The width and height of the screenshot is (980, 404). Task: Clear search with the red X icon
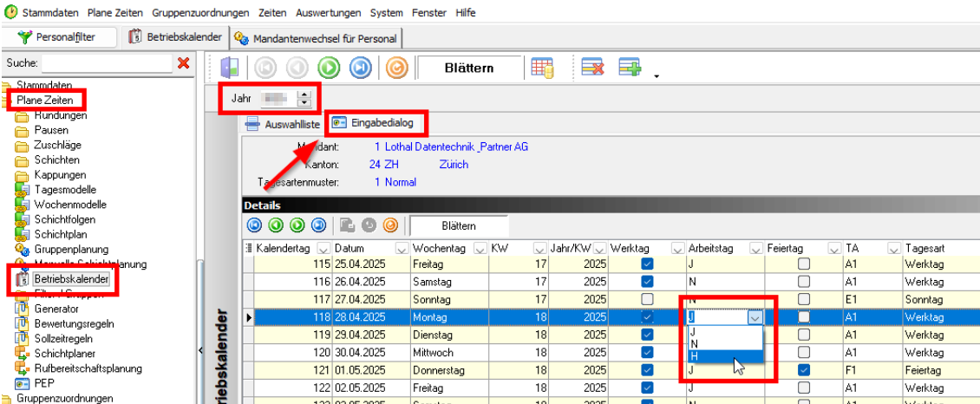pos(183,62)
